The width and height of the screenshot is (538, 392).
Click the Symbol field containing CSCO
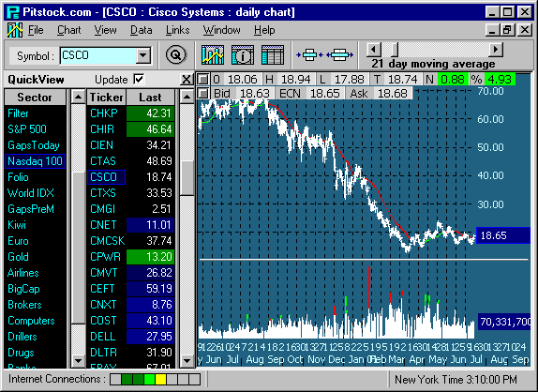tap(98, 55)
